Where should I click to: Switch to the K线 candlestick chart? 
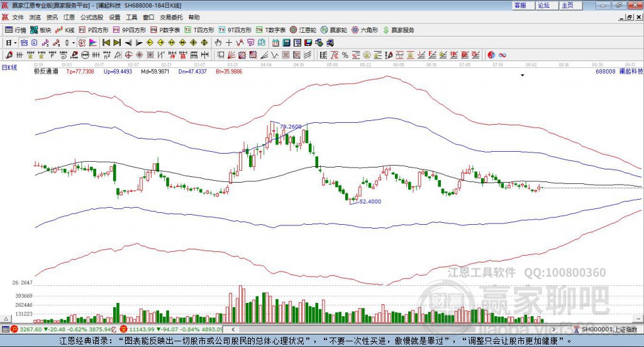click(65, 30)
